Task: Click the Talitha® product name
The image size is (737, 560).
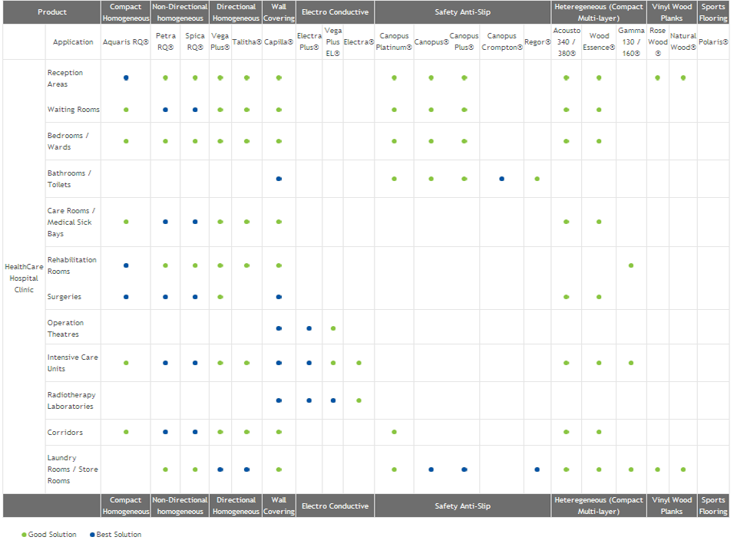Action: tap(246, 42)
